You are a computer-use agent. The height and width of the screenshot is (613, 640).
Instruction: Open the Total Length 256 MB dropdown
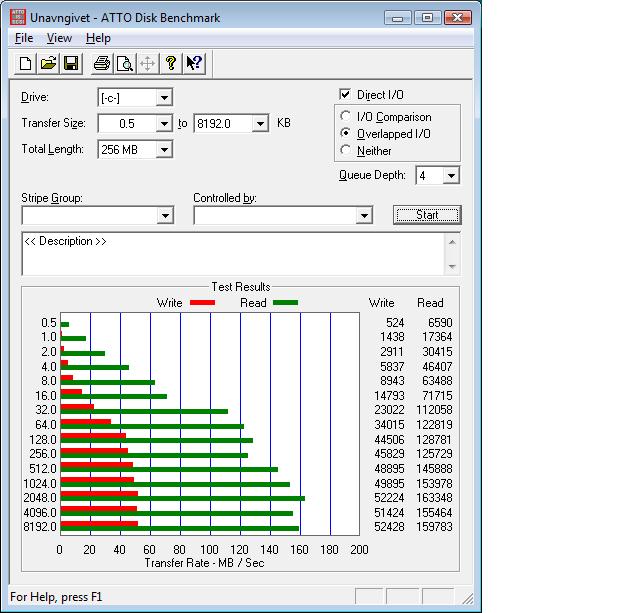pyautogui.click(x=164, y=149)
